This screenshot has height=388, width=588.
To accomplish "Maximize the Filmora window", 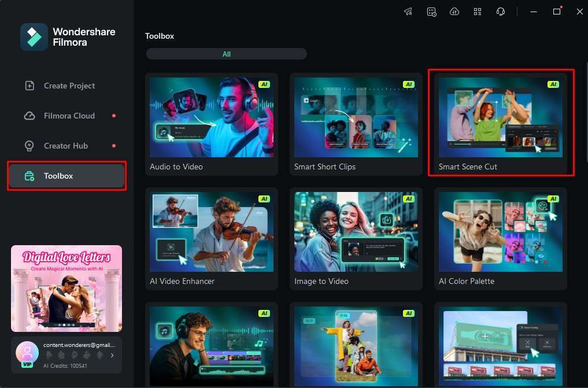I will (557, 12).
